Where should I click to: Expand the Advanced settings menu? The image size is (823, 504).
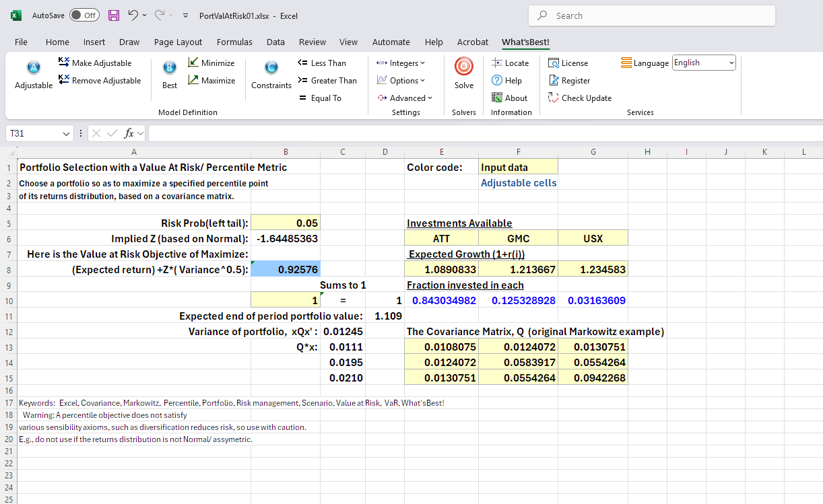pos(404,98)
